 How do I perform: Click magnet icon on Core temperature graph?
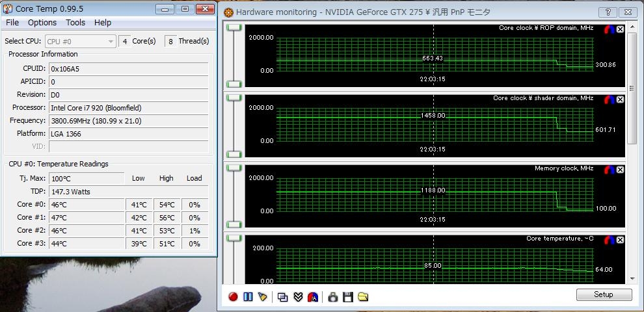[x=610, y=240]
